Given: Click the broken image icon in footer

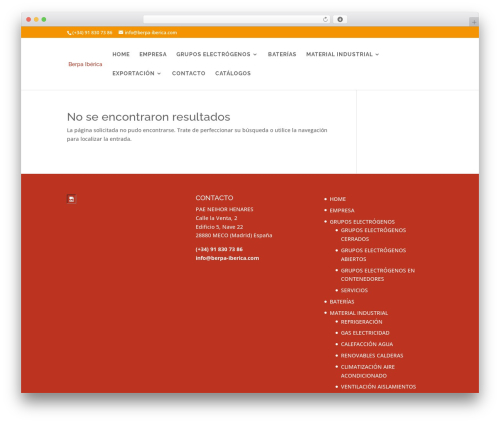Looking at the screenshot, I should coord(71,199).
